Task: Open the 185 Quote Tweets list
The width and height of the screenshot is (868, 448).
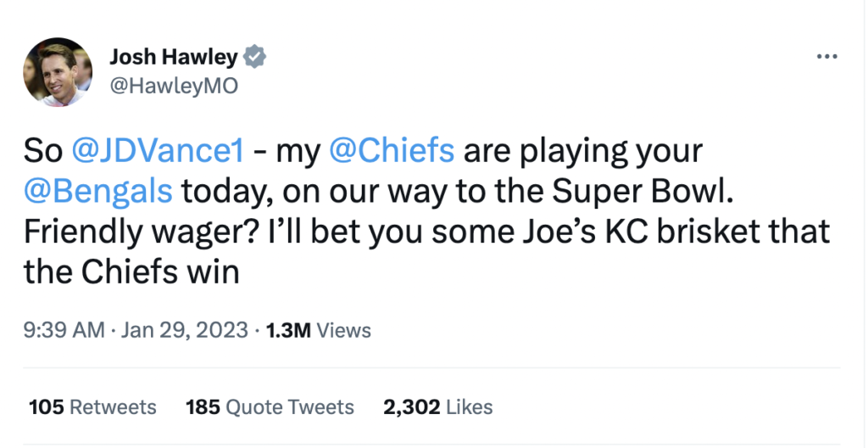Action: click(270, 407)
